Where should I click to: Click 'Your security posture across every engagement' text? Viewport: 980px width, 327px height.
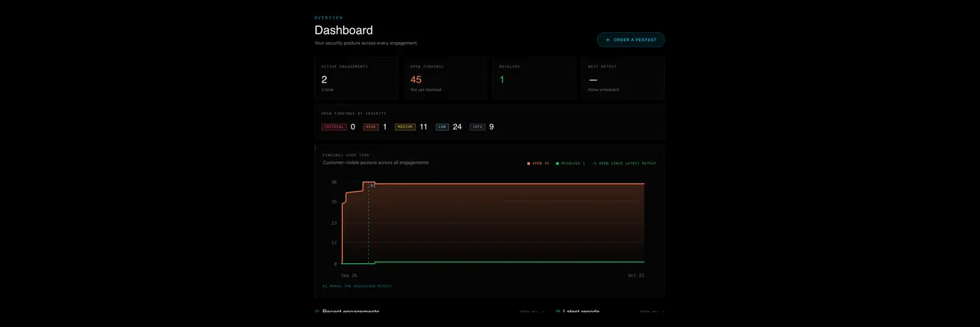[x=366, y=43]
